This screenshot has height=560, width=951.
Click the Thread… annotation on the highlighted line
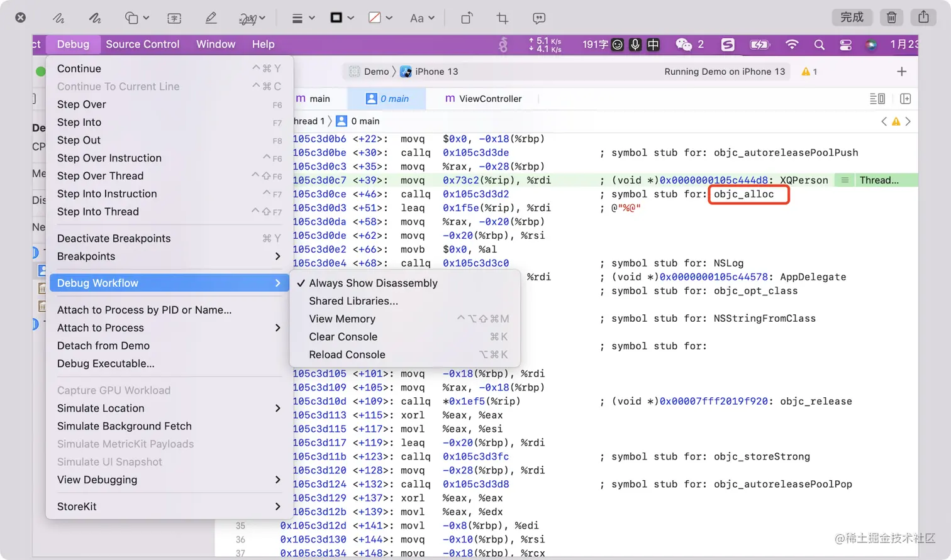click(x=879, y=180)
